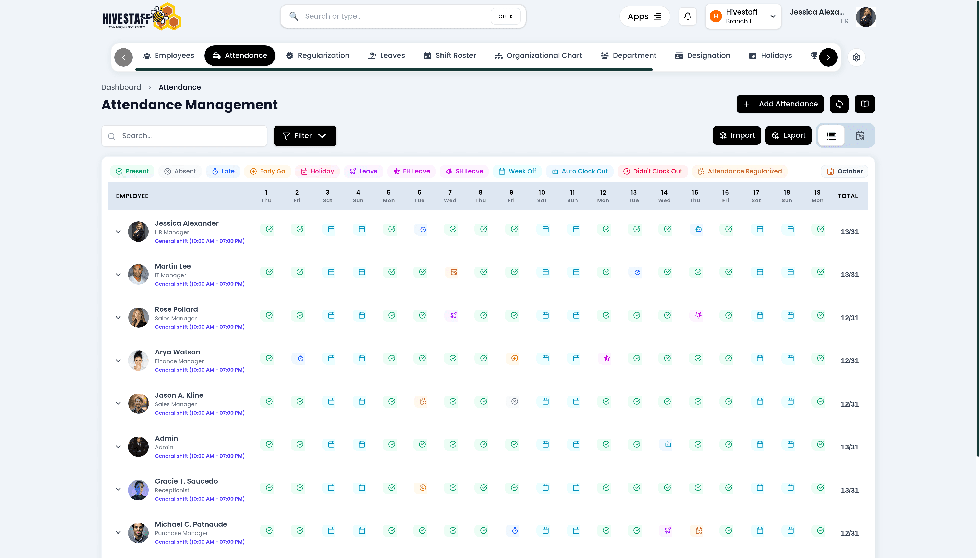Go to Dashboard breadcrumb link
The width and height of the screenshot is (980, 558).
(x=121, y=87)
